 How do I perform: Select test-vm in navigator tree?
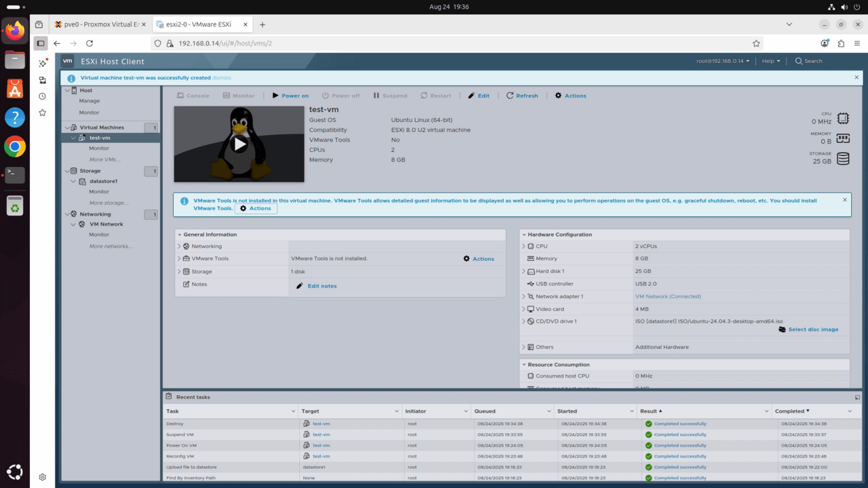point(100,138)
